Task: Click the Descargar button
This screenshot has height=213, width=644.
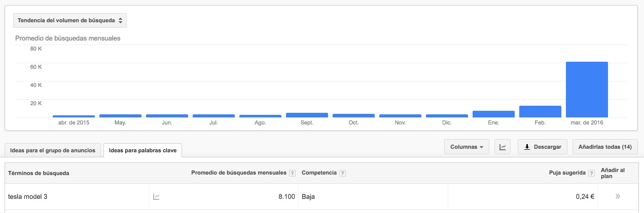Action: click(x=542, y=147)
